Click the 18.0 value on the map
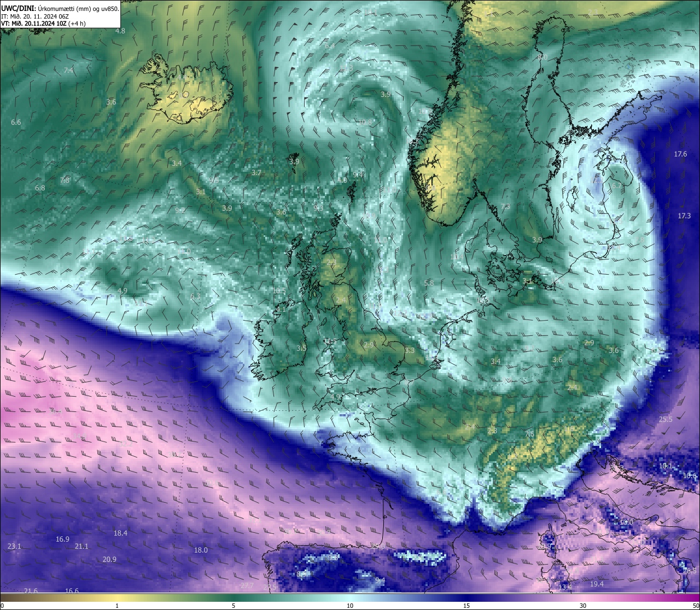Viewport: 700px width, 610px height. point(201,550)
